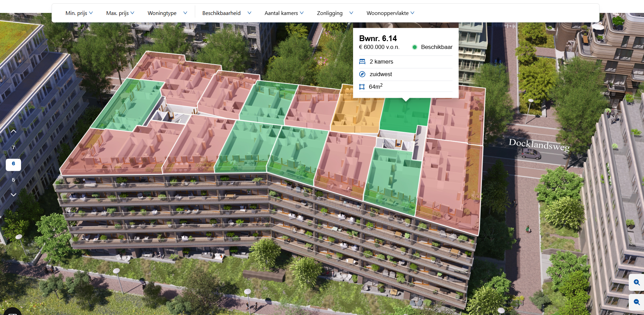The width and height of the screenshot is (644, 315).
Task: Open the Zonligging filter menu
Action: coord(335,13)
